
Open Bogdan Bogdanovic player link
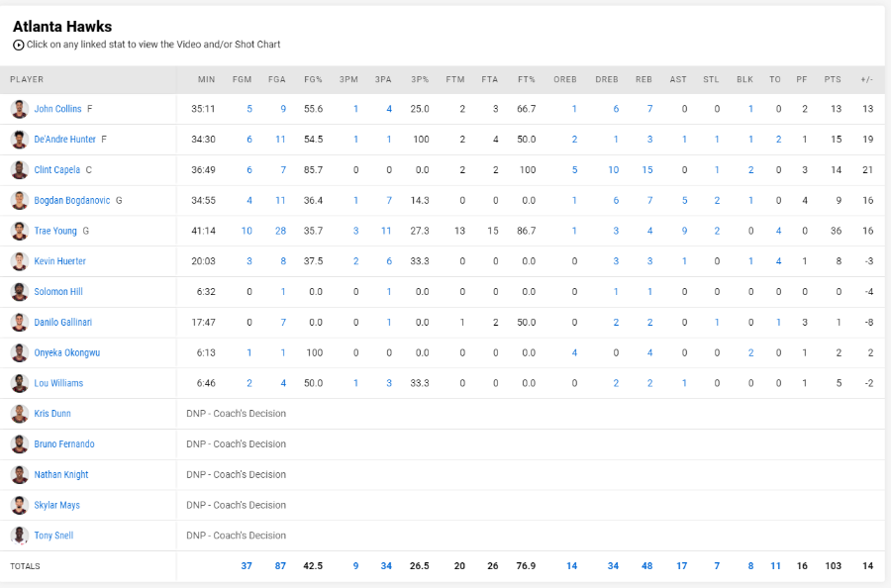(72, 201)
